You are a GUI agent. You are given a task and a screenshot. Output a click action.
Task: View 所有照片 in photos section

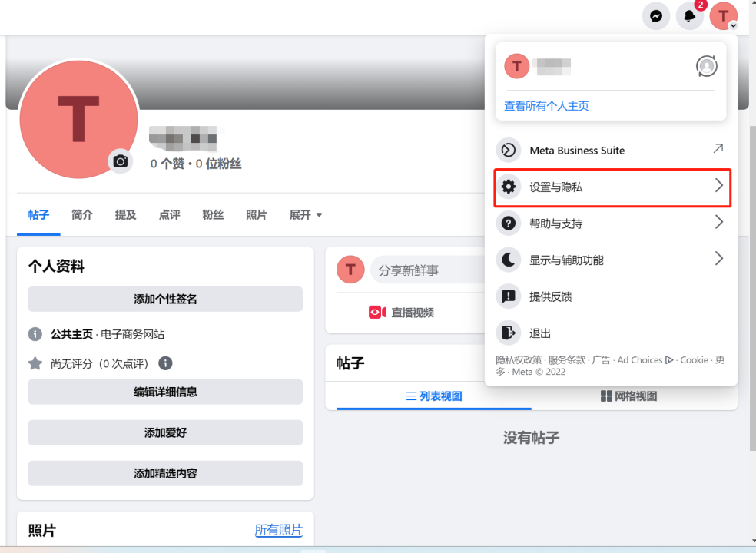[x=278, y=530]
